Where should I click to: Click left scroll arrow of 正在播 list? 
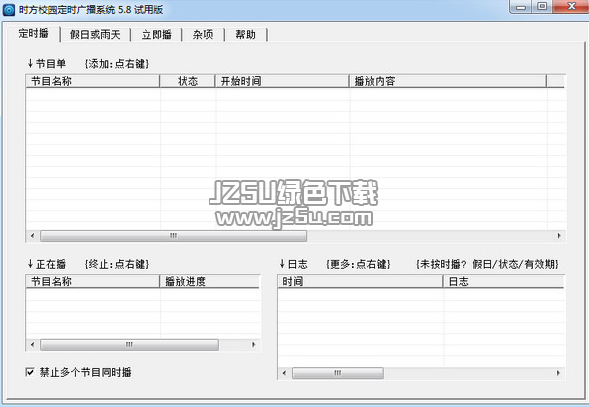click(x=32, y=345)
